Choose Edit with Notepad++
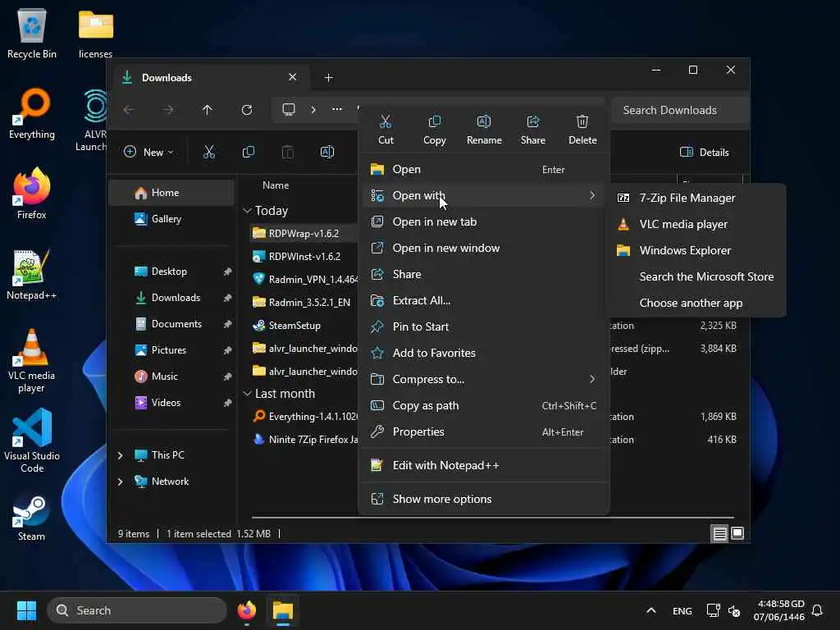Screen dimensions: 840x630 click(484, 466)
